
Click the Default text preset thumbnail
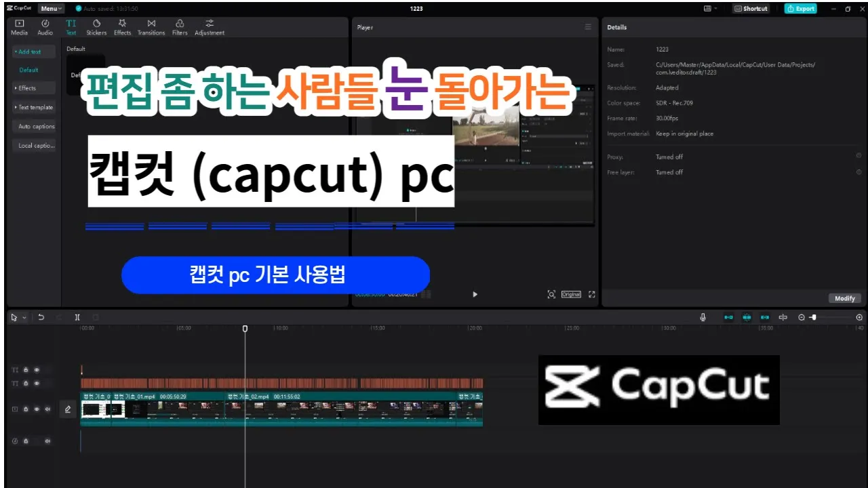85,75
